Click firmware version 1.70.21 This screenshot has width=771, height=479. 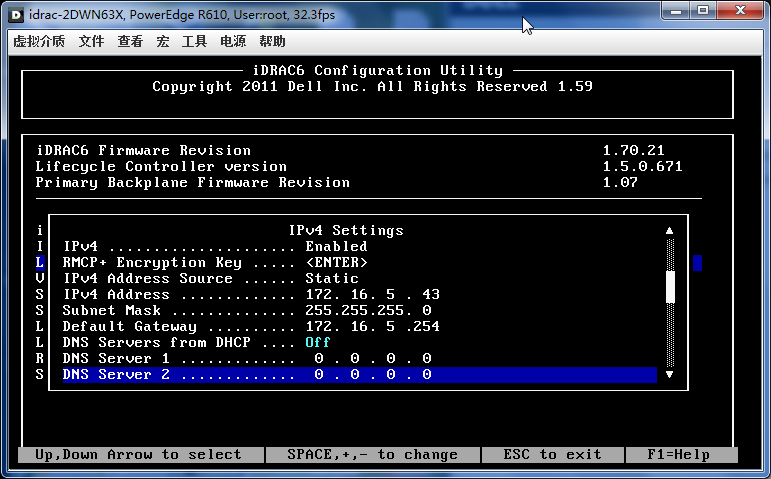click(x=633, y=150)
